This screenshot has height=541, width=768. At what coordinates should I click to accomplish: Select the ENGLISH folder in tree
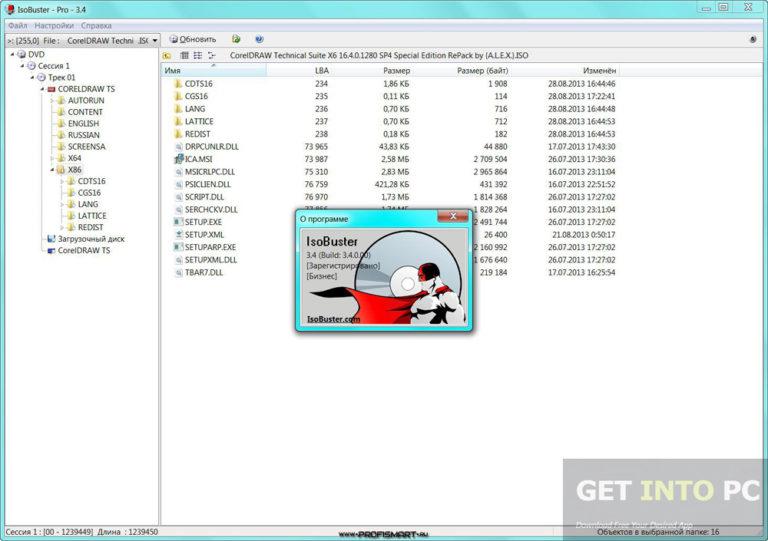pos(83,123)
